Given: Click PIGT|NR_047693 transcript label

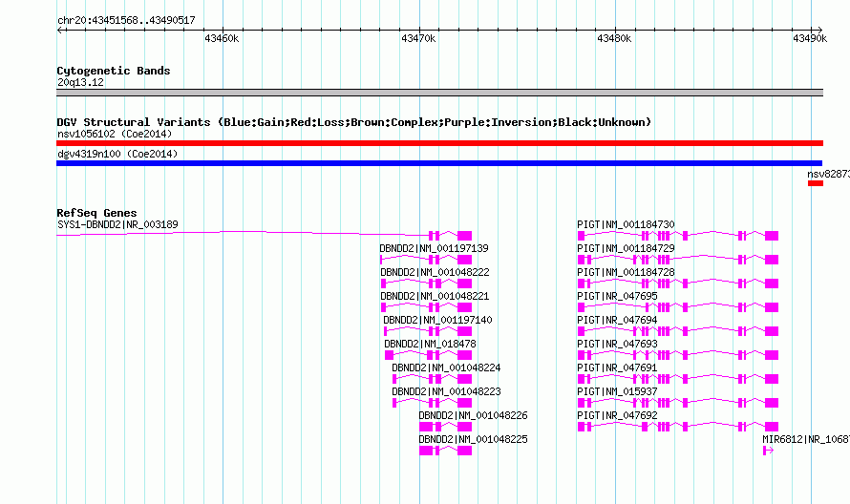Looking at the screenshot, I should (x=617, y=344).
